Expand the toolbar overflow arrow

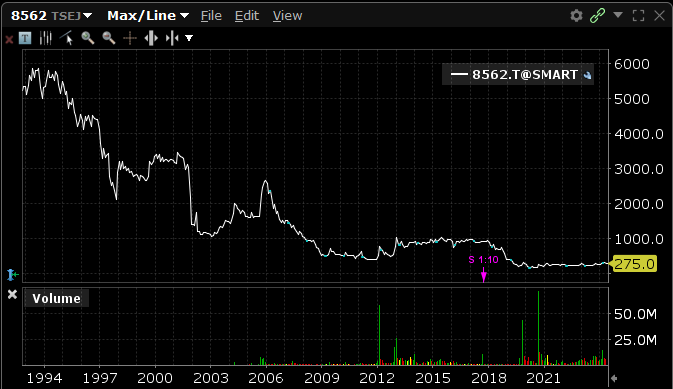189,39
